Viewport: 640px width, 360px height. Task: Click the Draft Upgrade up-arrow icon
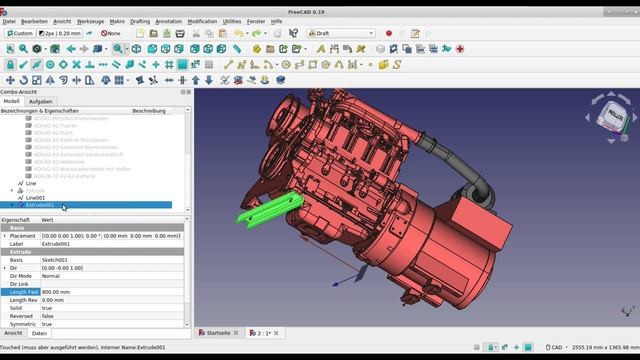(196, 80)
